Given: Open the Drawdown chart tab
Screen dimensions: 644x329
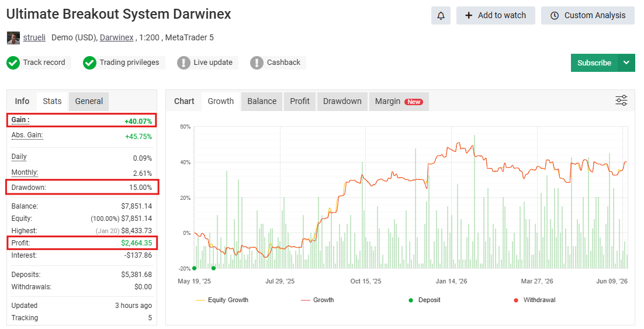Looking at the screenshot, I should (x=342, y=102).
